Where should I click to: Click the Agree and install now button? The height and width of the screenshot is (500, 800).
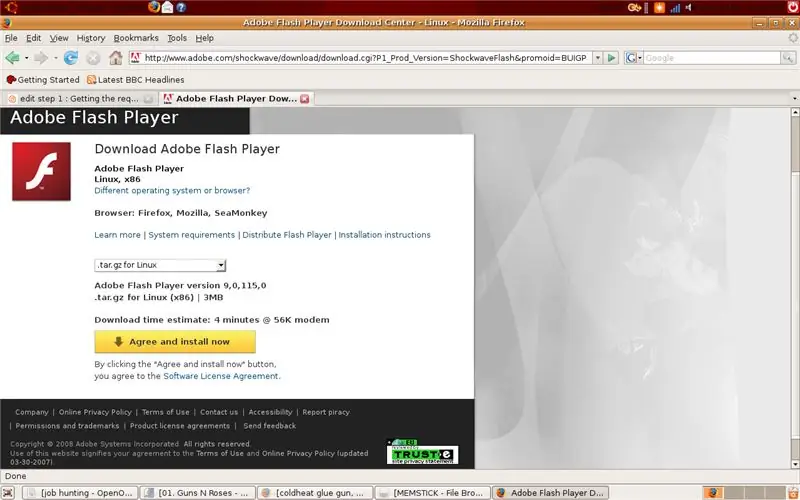pos(175,341)
